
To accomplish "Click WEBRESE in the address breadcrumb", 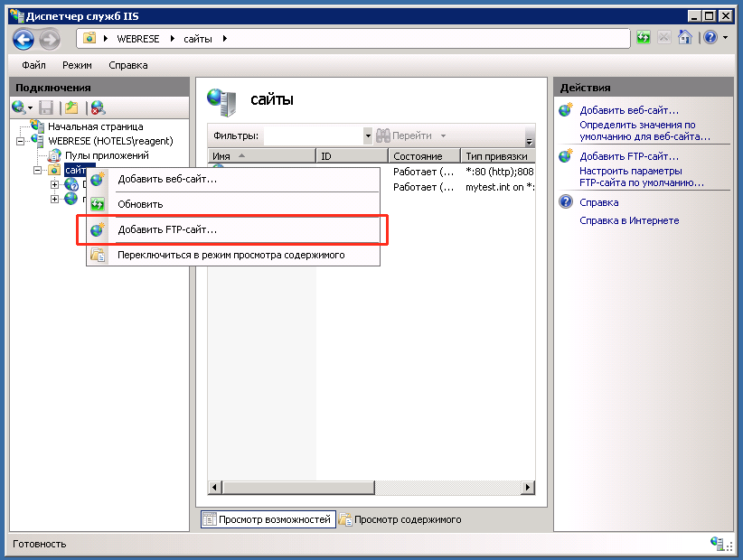I will (138, 39).
